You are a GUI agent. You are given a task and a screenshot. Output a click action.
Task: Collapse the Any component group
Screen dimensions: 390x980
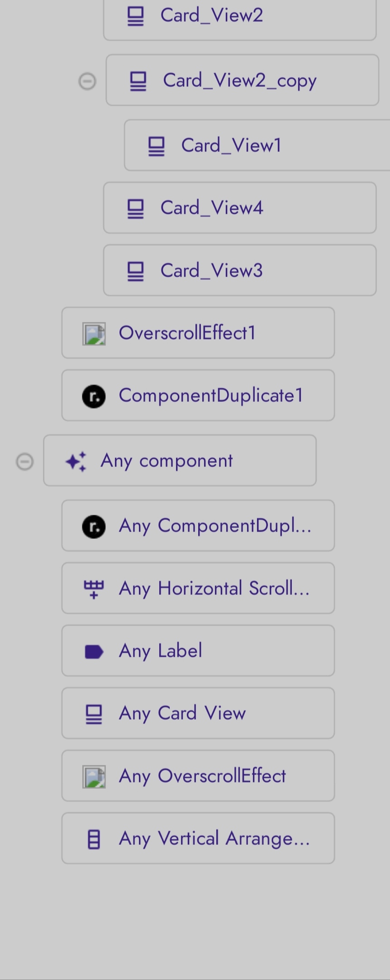[x=25, y=462]
